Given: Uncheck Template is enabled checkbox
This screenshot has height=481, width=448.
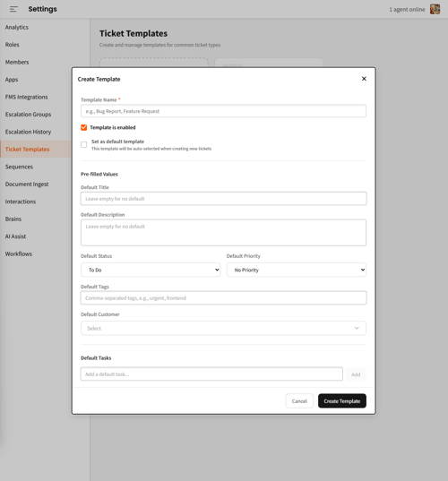Looking at the screenshot, I should click(x=83, y=127).
